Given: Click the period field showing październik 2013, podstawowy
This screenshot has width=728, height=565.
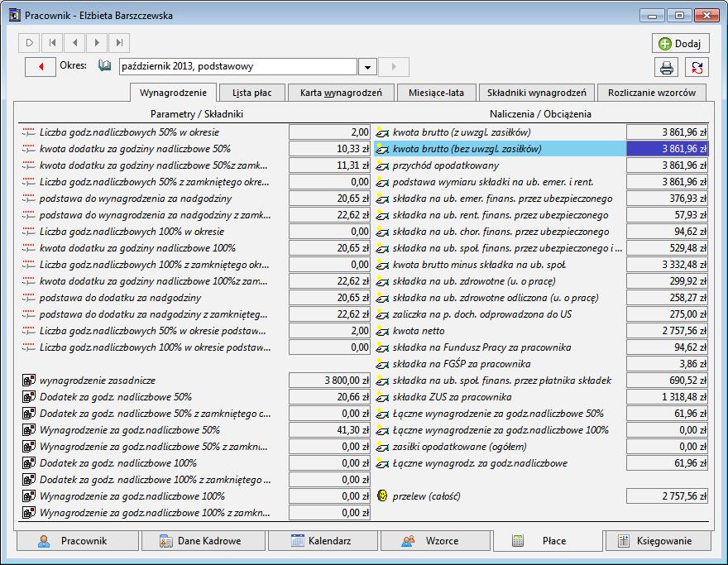Looking at the screenshot, I should click(x=237, y=66).
